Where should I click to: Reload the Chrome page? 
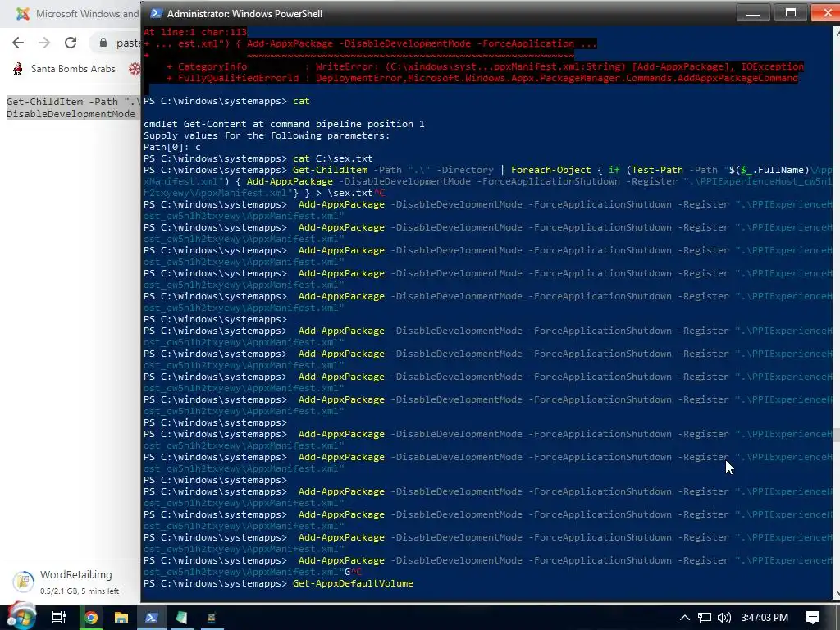(71, 43)
